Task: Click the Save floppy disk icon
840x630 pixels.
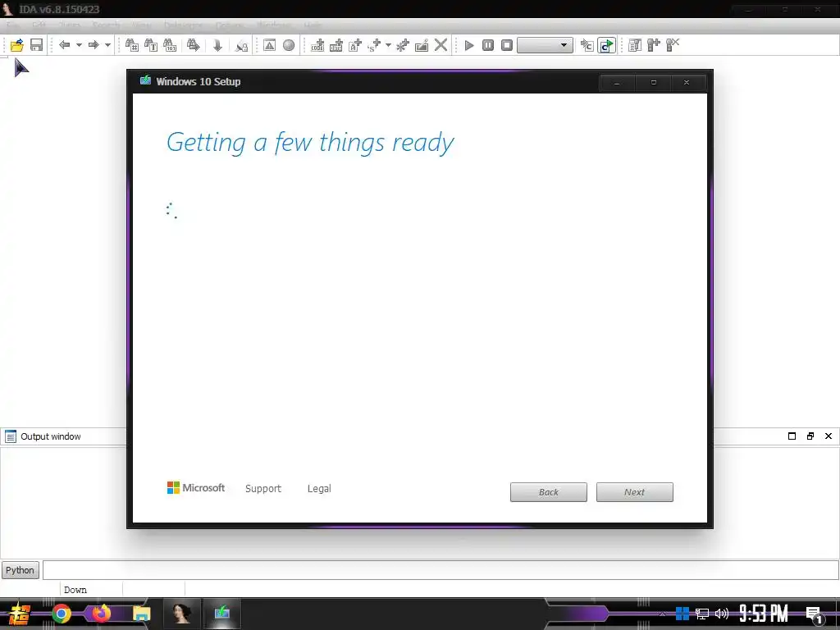Action: pos(36,45)
